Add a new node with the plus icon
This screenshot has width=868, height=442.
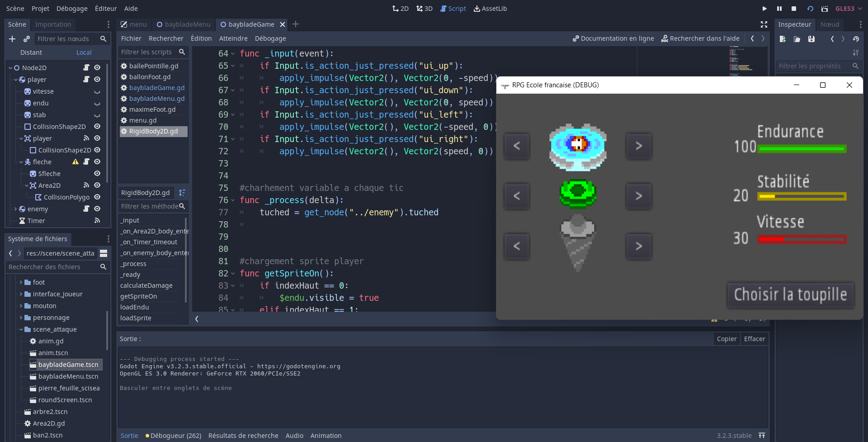point(12,39)
